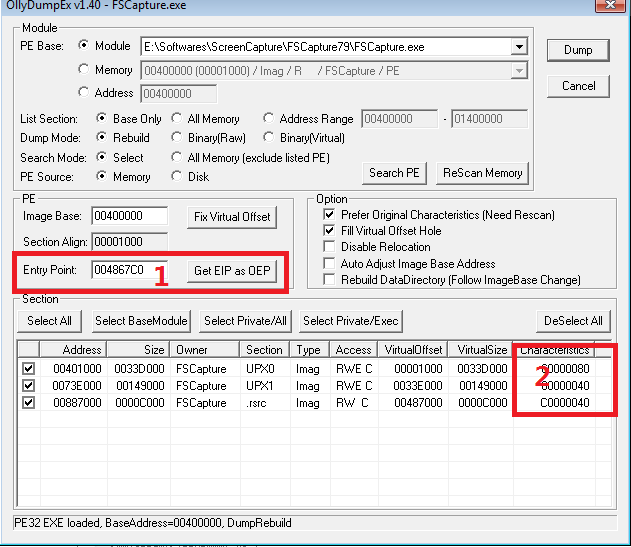This screenshot has width=631, height=547.
Task: Sort by Section column header
Action: [x=265, y=349]
